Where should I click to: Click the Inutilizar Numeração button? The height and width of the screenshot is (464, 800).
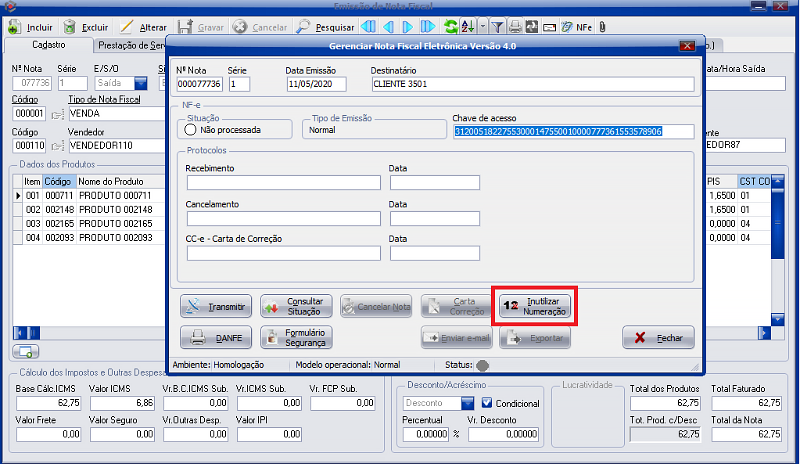537,306
